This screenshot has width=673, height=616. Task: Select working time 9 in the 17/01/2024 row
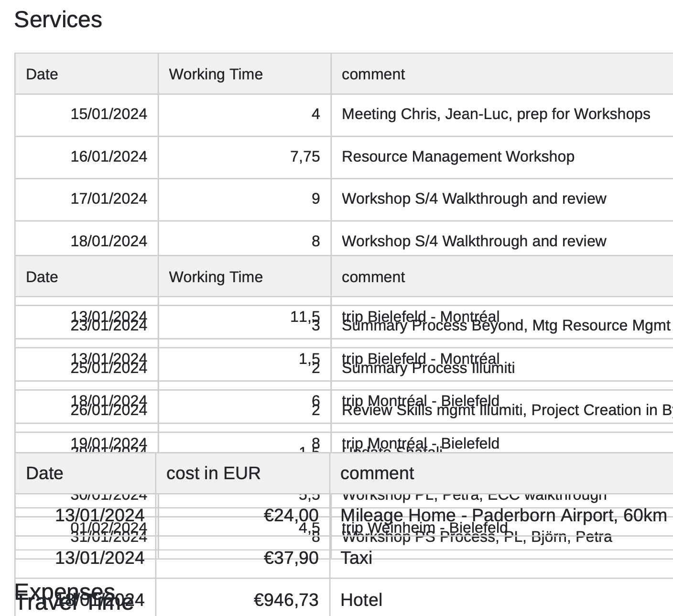click(x=315, y=199)
